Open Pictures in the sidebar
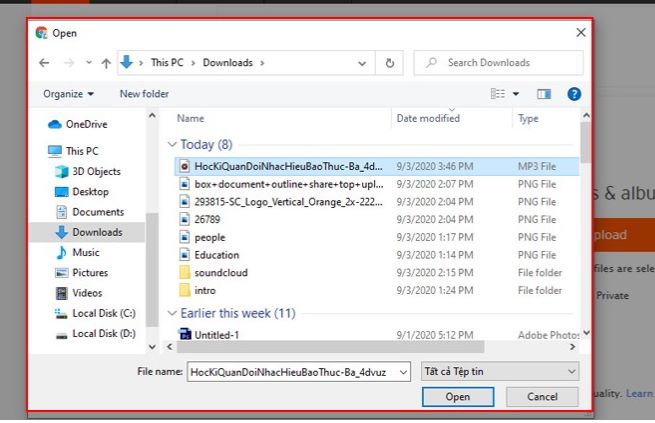655x423 pixels. tap(82, 273)
